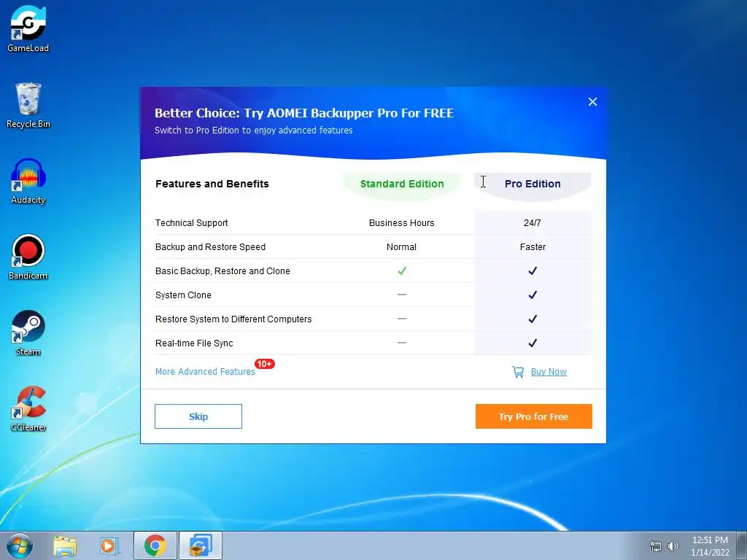Click Standard dash for Real-time File Sync

point(402,343)
